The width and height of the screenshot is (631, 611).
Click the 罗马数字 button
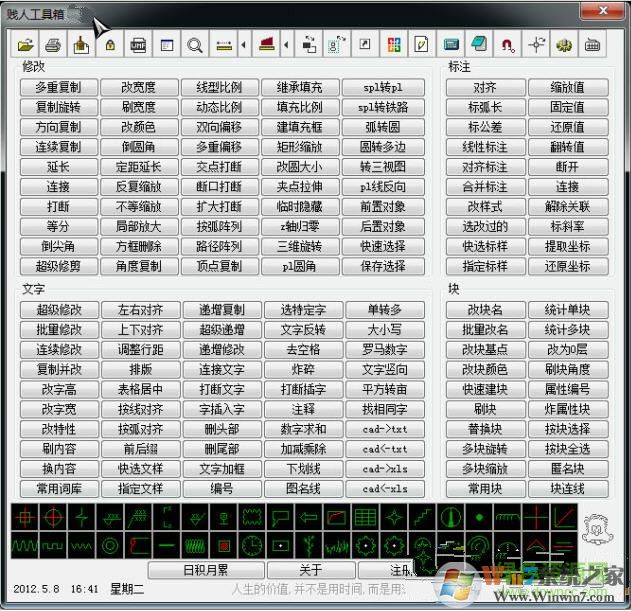coord(384,350)
